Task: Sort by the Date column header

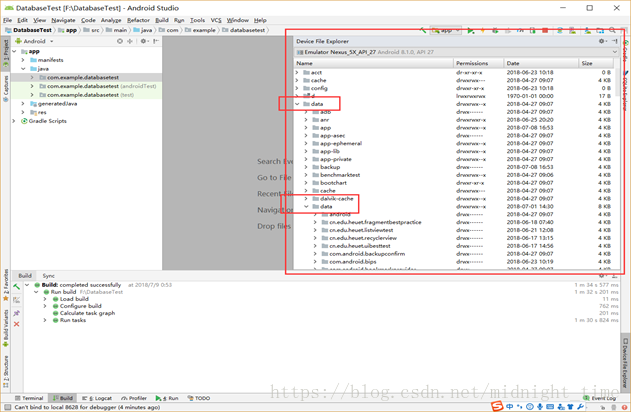Action: click(x=541, y=63)
